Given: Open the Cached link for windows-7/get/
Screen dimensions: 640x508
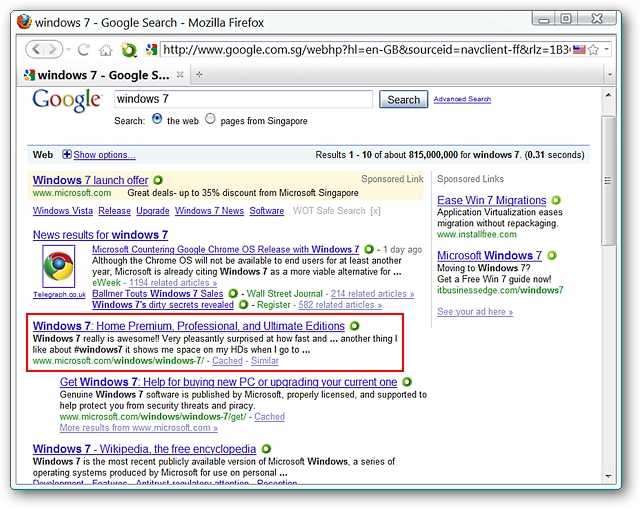Looking at the screenshot, I should (x=269, y=417).
